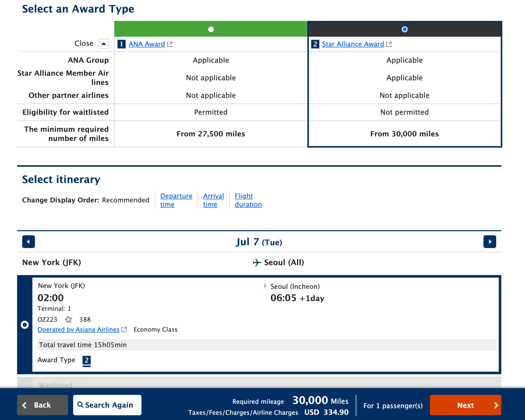
Task: Click the 'Jul 7 (Tue)' date heading
Action: click(259, 242)
